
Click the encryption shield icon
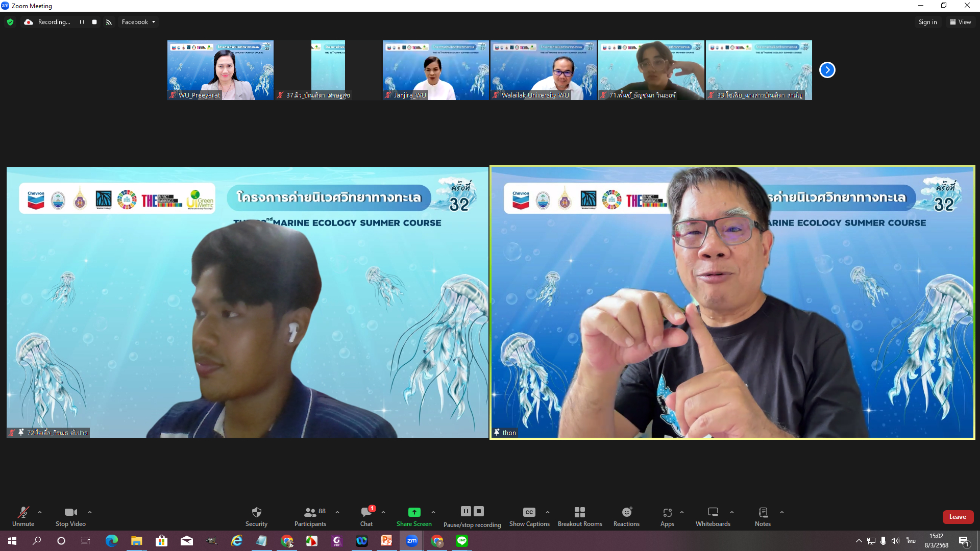coord(10,22)
